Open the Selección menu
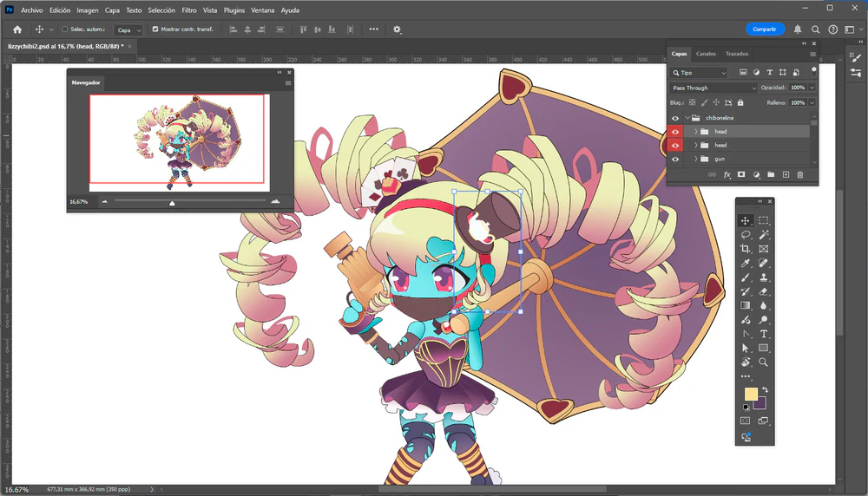Screen dimensions: 868x496 161,10
